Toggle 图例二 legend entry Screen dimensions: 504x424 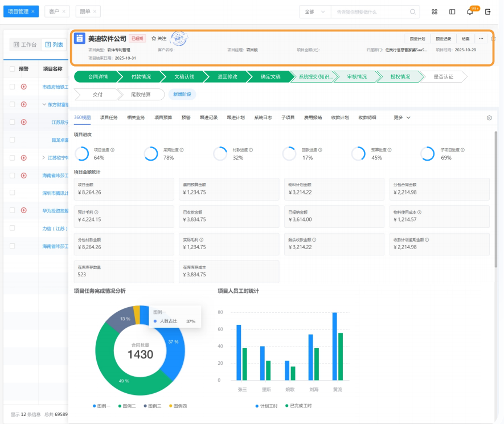tap(126, 406)
